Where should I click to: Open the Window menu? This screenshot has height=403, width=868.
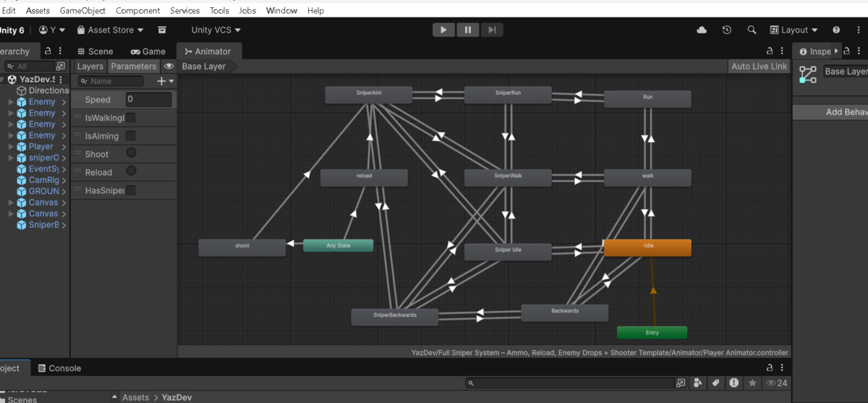pyautogui.click(x=281, y=10)
